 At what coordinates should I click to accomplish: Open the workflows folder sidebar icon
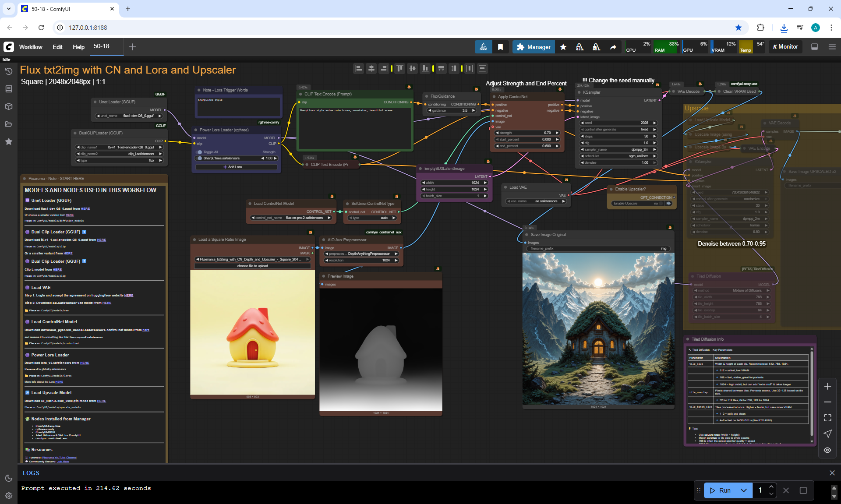9,124
